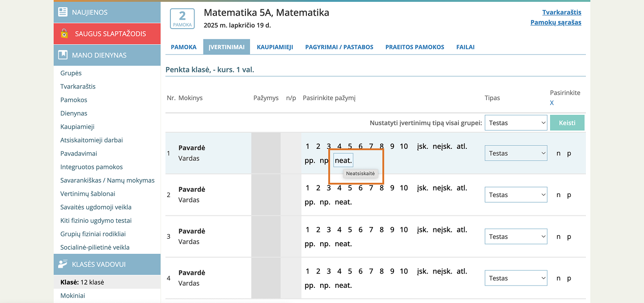Go to the Pamokų sąrašas link
644x303 pixels.
tap(555, 22)
